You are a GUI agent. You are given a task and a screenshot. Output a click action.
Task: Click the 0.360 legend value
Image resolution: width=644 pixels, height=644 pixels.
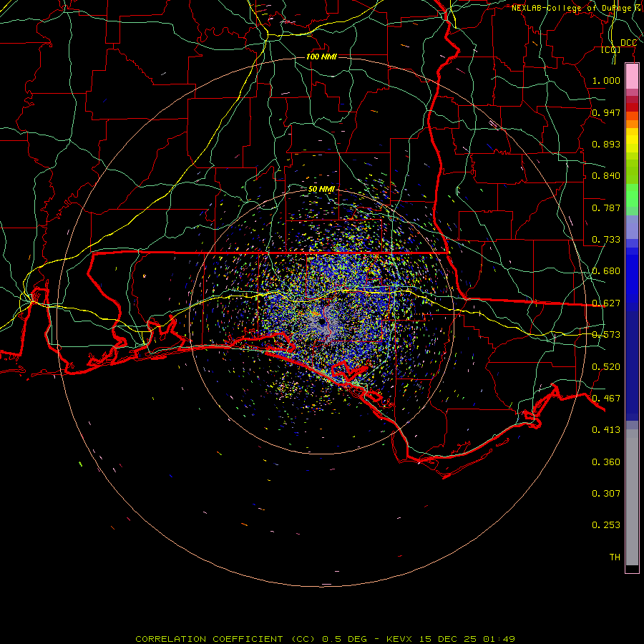(606, 462)
